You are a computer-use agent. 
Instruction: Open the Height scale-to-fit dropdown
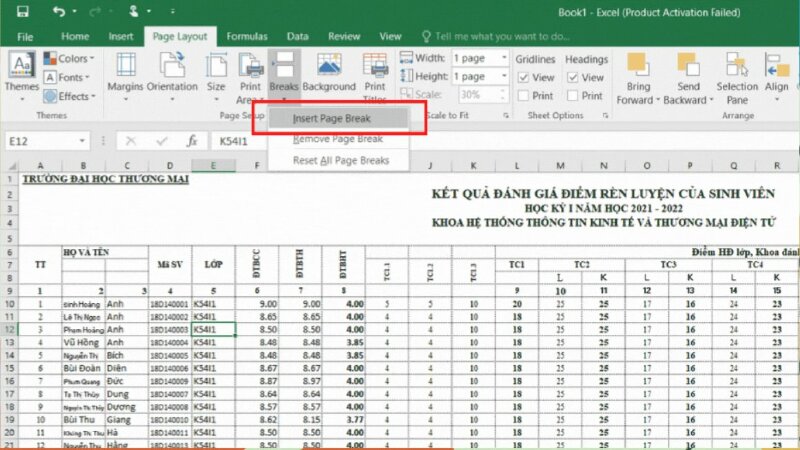pos(504,77)
